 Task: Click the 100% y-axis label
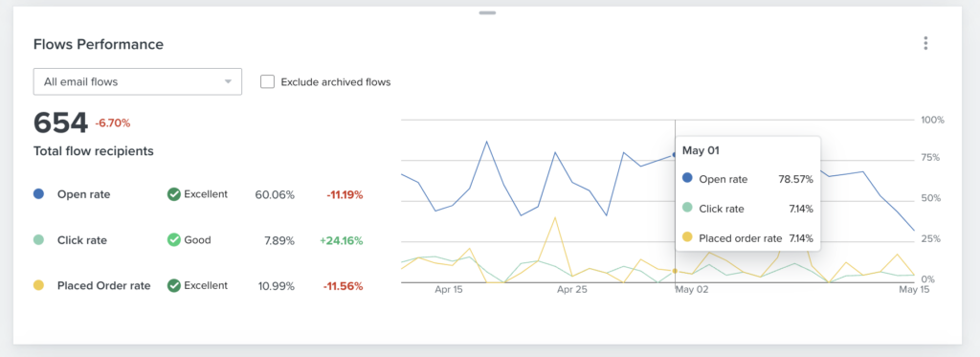click(x=932, y=120)
